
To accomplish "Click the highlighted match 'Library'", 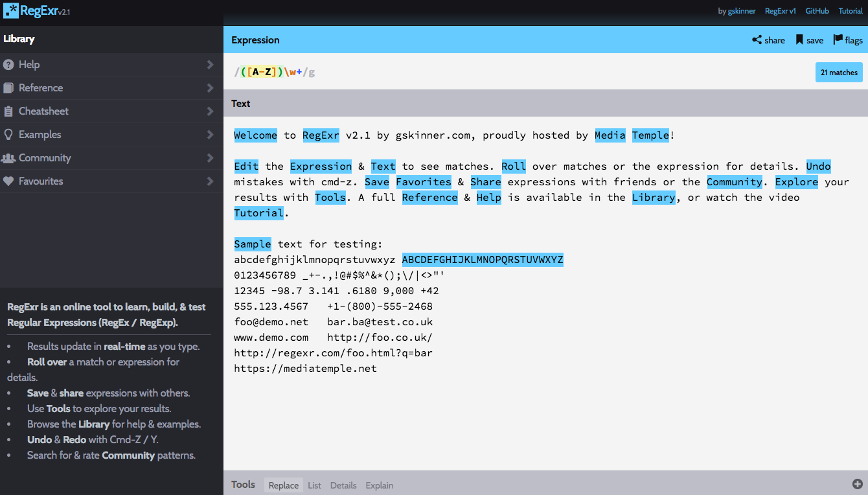I will (x=654, y=198).
